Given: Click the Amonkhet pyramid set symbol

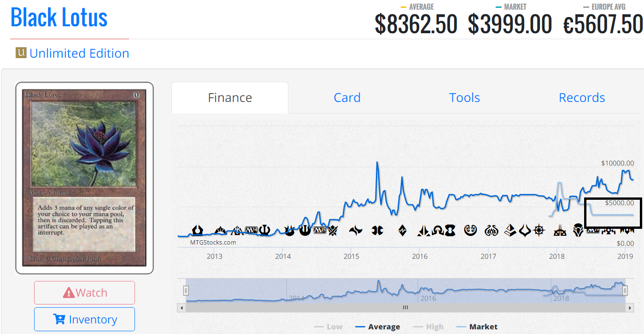Looking at the screenshot, I should pyautogui.click(x=509, y=230).
